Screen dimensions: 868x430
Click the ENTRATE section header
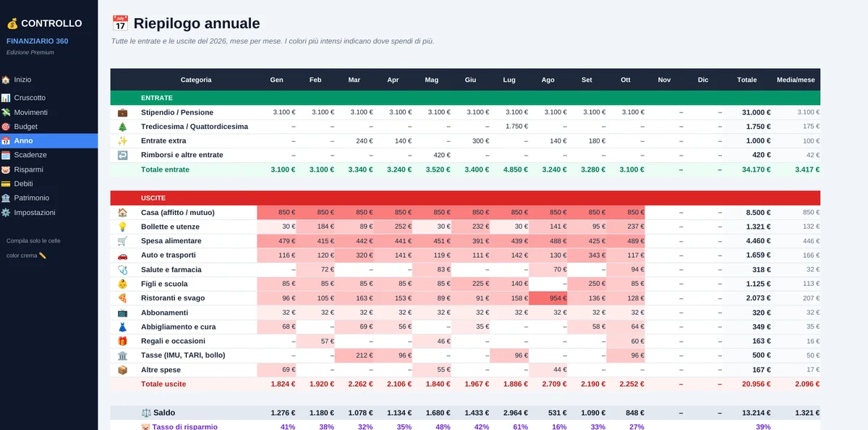pyautogui.click(x=465, y=98)
